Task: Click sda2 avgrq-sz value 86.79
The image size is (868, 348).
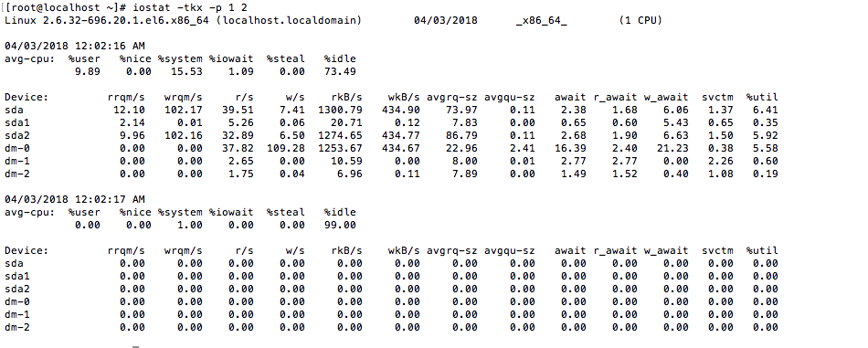Action: pos(461,135)
